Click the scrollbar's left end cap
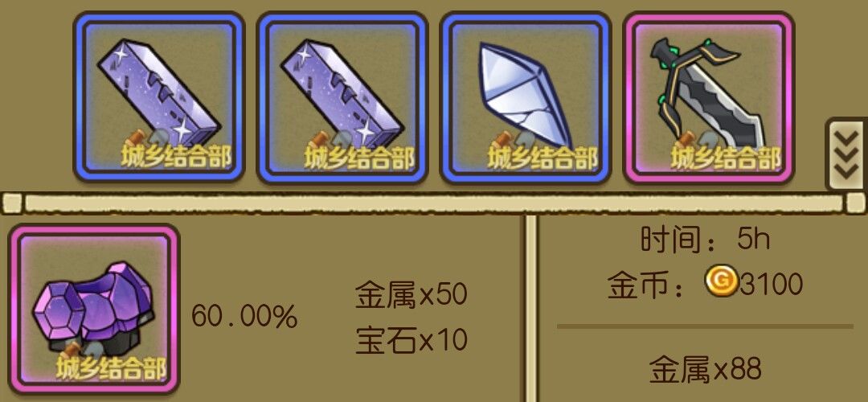The image size is (868, 402). point(12,203)
